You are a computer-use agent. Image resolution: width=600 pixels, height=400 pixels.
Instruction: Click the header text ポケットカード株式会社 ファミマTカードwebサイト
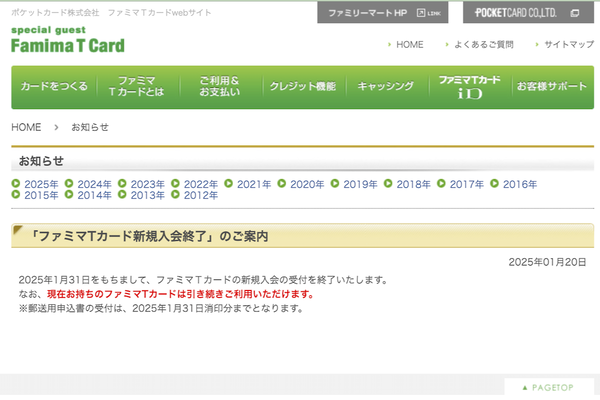(111, 13)
